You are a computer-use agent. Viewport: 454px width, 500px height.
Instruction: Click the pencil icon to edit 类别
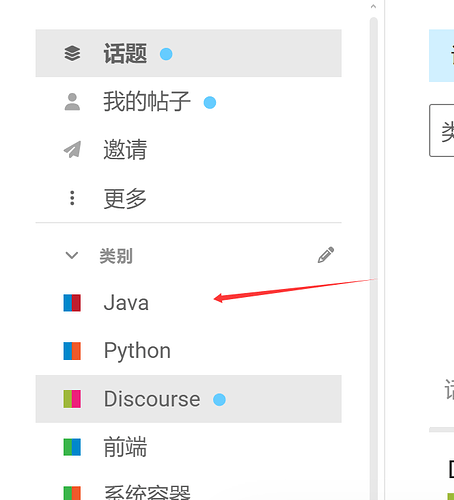point(326,255)
